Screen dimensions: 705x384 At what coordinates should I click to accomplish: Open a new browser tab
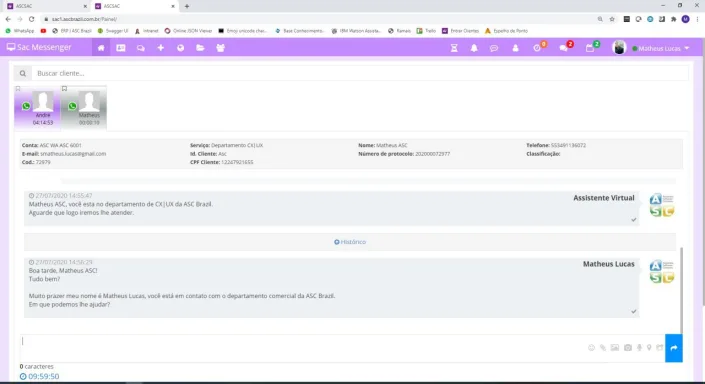pos(187,6)
